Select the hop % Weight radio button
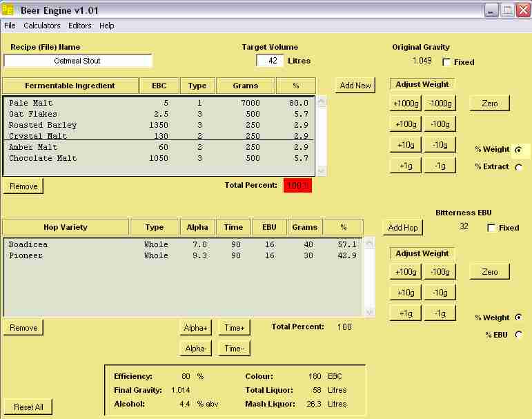The image size is (532, 419). pyautogui.click(x=518, y=318)
